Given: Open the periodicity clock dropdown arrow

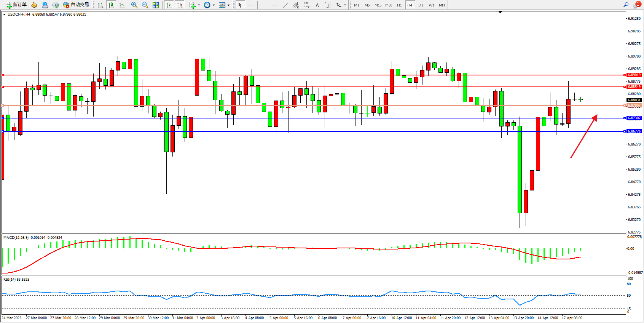Looking at the screenshot, I should [x=214, y=5].
